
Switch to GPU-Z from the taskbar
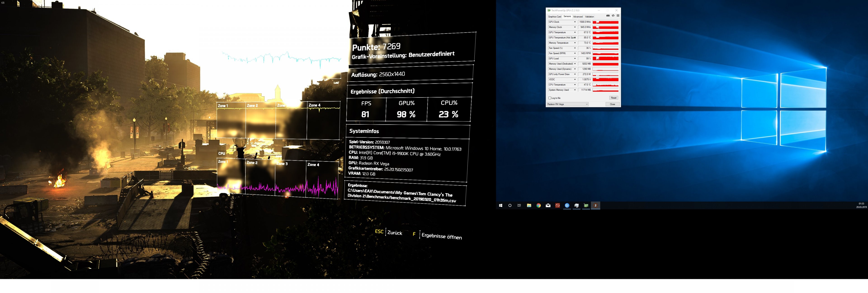(x=586, y=205)
